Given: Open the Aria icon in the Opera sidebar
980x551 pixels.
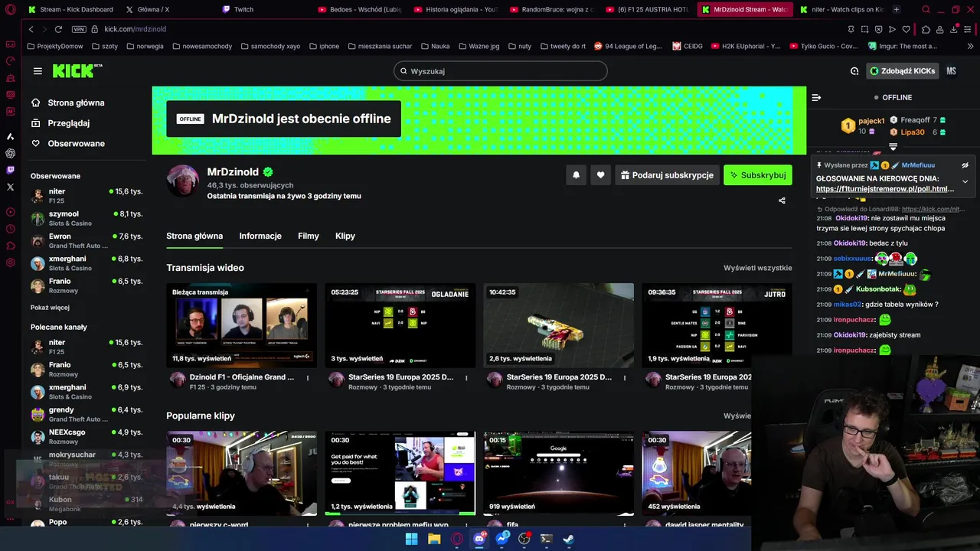Looking at the screenshot, I should click(10, 136).
